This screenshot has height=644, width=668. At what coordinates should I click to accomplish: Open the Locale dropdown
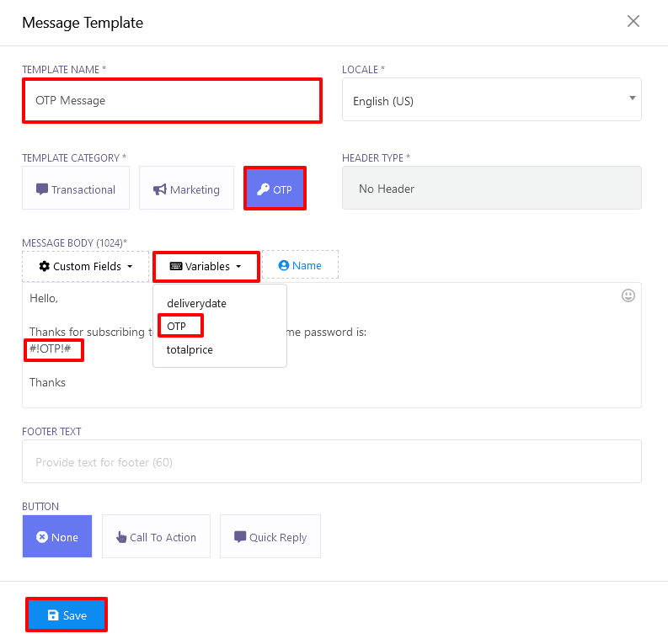pos(491,100)
